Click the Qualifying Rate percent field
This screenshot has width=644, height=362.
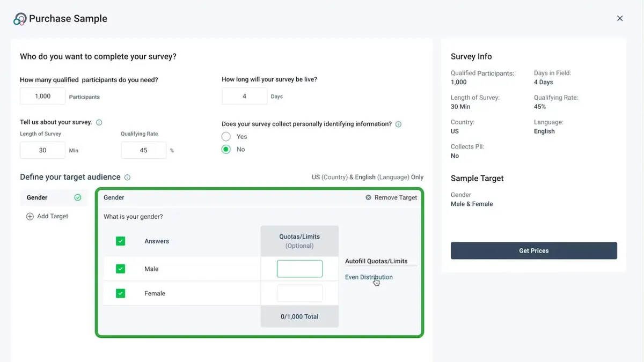coord(143,150)
